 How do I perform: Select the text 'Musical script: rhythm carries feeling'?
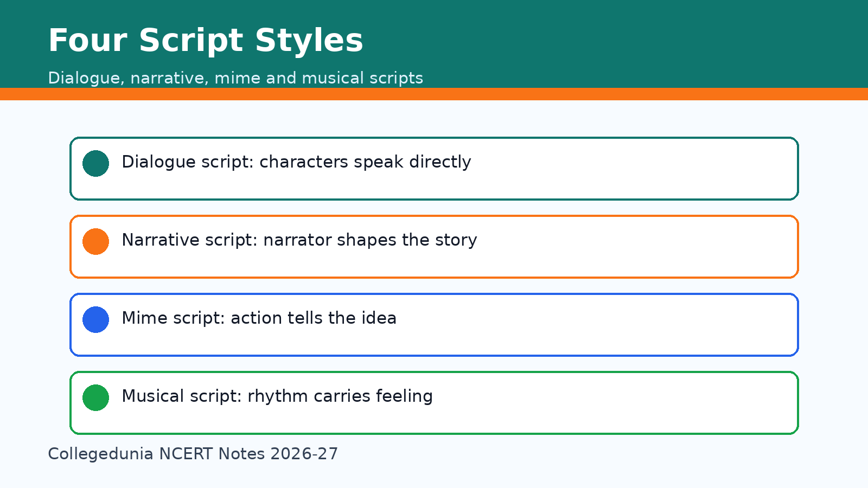click(277, 396)
